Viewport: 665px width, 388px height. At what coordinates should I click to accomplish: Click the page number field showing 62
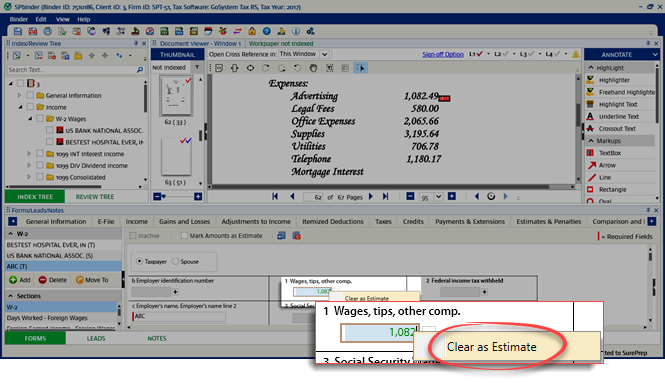coord(313,197)
